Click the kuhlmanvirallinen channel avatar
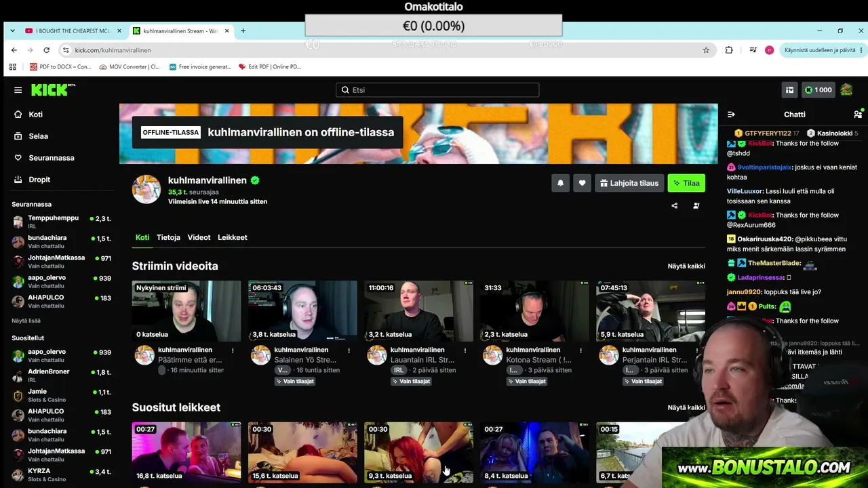The image size is (868, 488). (146, 190)
